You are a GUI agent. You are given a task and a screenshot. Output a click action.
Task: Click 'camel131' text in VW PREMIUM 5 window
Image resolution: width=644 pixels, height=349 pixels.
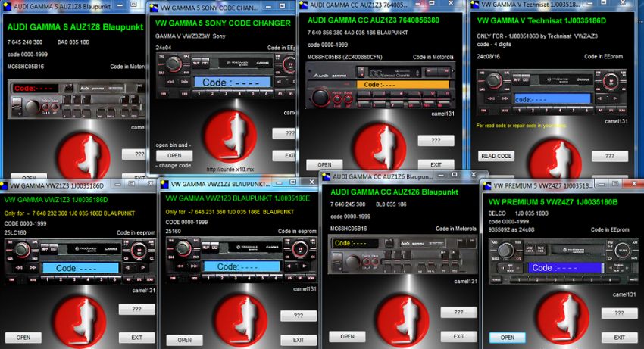(x=624, y=294)
